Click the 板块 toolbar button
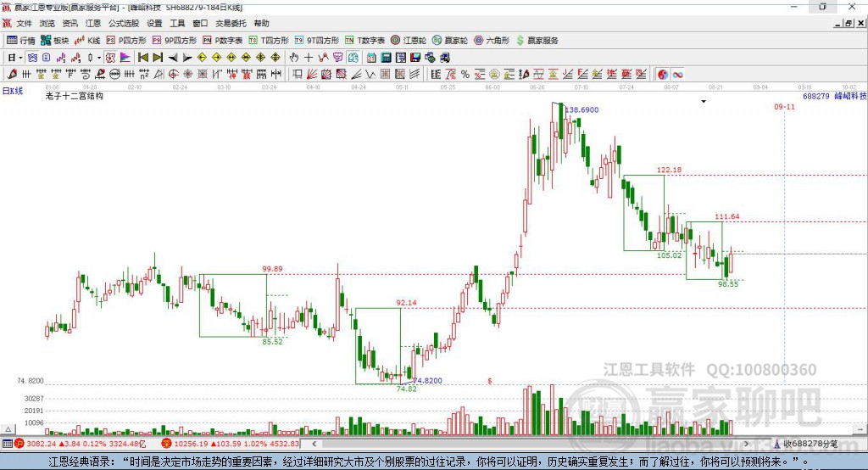 [x=55, y=41]
